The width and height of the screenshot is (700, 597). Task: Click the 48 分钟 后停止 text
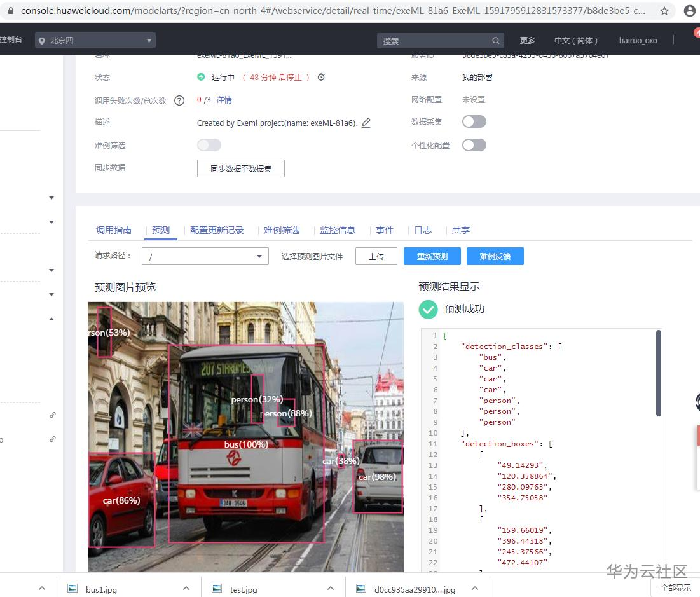pos(276,78)
